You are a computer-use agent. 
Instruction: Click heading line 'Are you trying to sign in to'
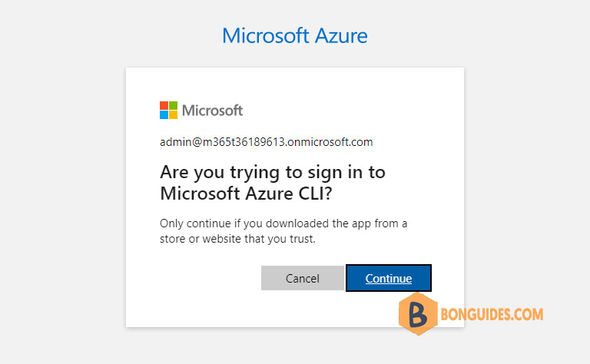[273, 173]
